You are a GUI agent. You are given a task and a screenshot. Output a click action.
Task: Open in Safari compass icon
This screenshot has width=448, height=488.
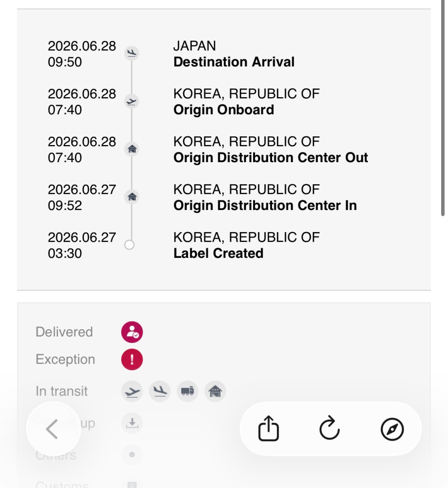tap(392, 429)
